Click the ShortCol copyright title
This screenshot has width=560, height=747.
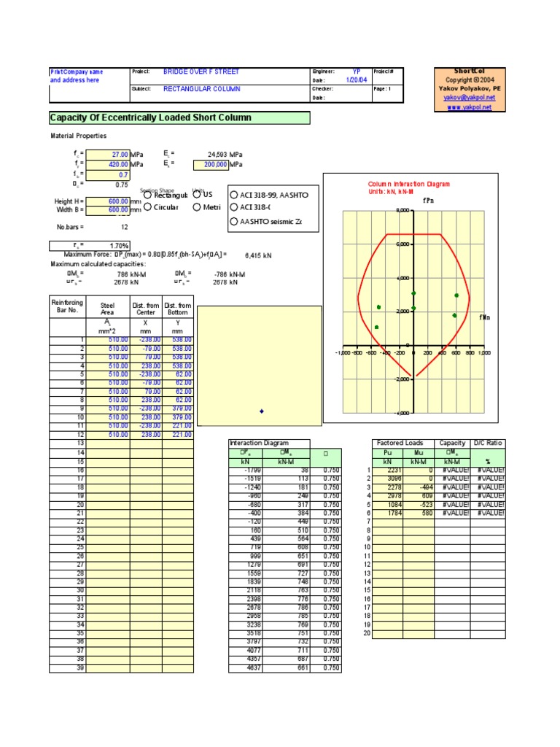469,71
